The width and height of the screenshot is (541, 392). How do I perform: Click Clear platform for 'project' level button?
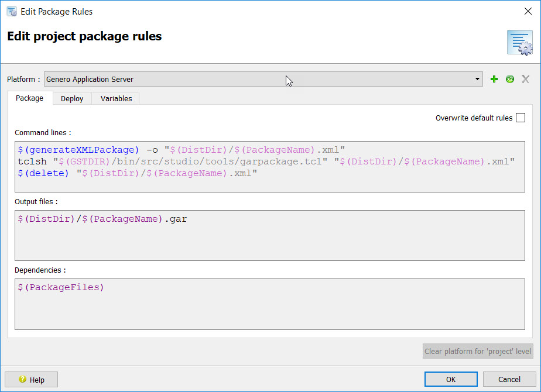pyautogui.click(x=478, y=351)
